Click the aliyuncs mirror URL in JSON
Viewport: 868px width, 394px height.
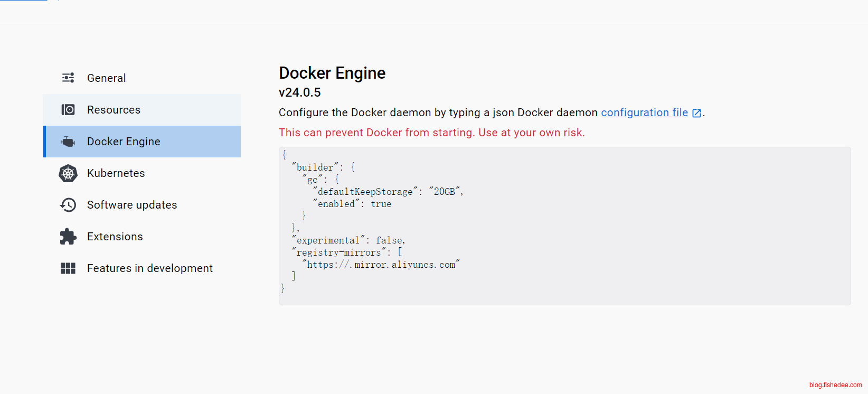click(381, 265)
